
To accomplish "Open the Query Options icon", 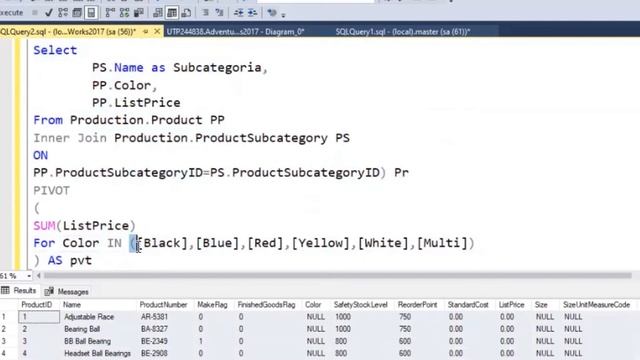I will (77, 13).
